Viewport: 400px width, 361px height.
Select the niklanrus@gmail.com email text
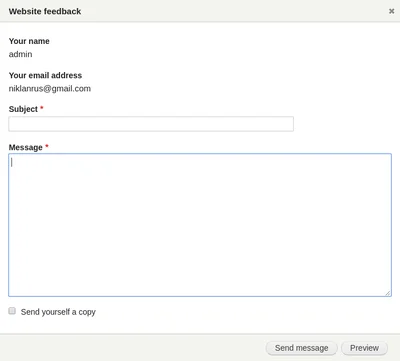[x=50, y=89]
